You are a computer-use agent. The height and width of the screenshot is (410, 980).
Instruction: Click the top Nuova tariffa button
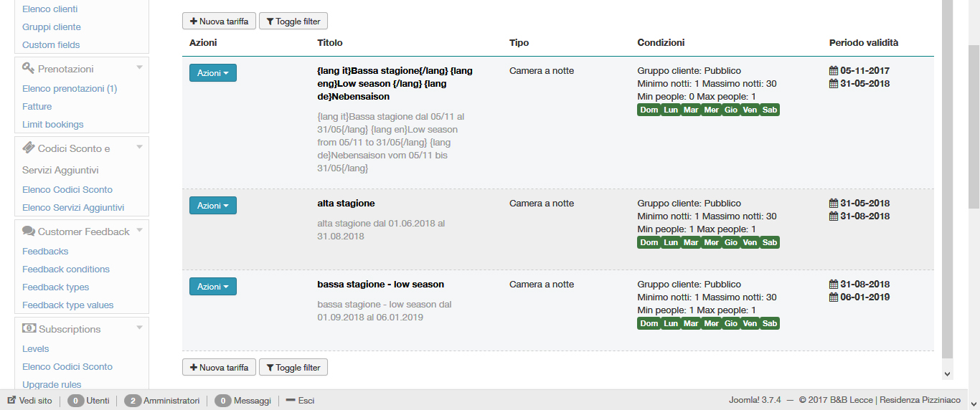(x=219, y=22)
